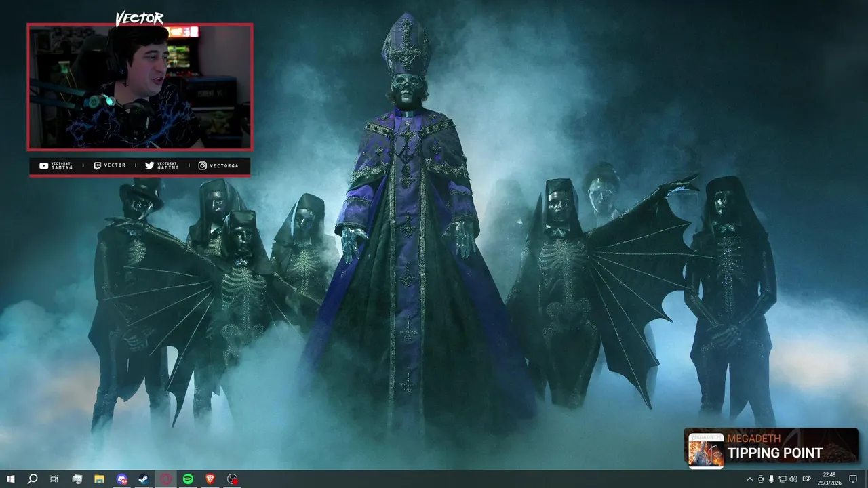This screenshot has height=488, width=868.
Task: Open taskbar Search magnifier
Action: pyautogui.click(x=32, y=479)
